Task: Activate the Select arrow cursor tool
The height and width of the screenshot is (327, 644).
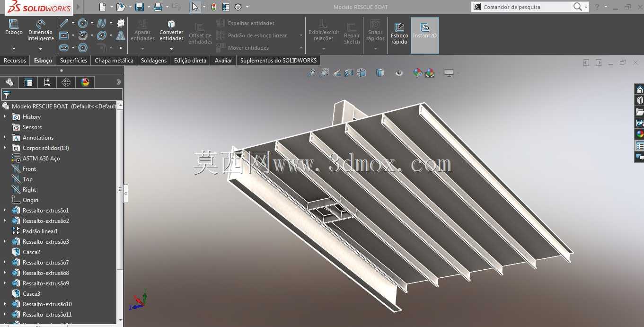Action: coord(195,7)
